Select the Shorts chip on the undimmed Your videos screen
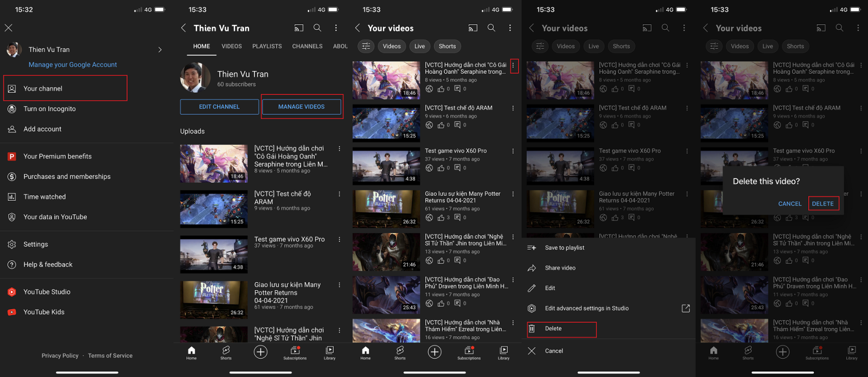 (x=447, y=46)
